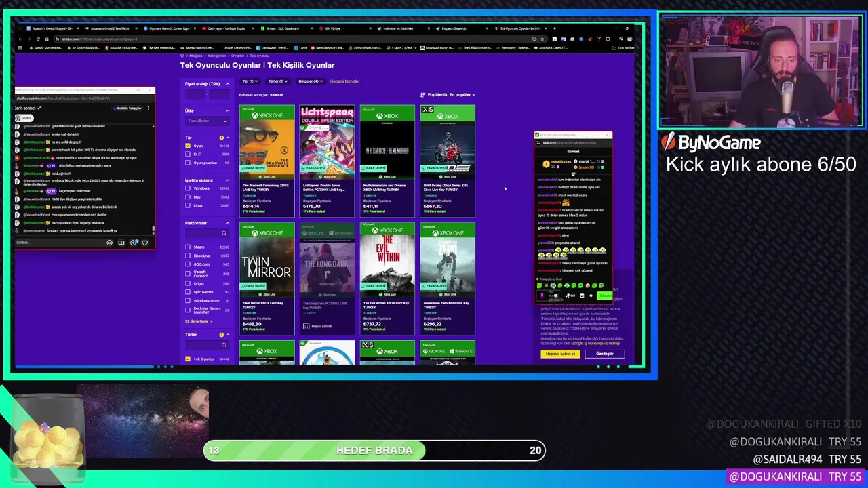
Task: Check the Xbox Live platform checkbox
Action: coord(188,256)
